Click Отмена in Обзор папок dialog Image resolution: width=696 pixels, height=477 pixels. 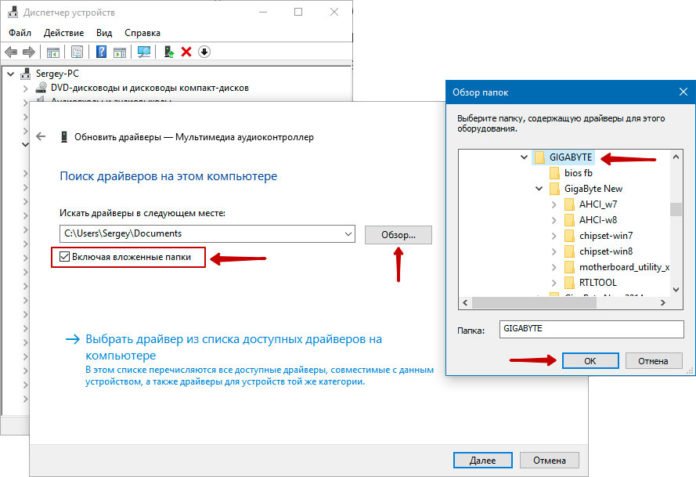point(653,361)
